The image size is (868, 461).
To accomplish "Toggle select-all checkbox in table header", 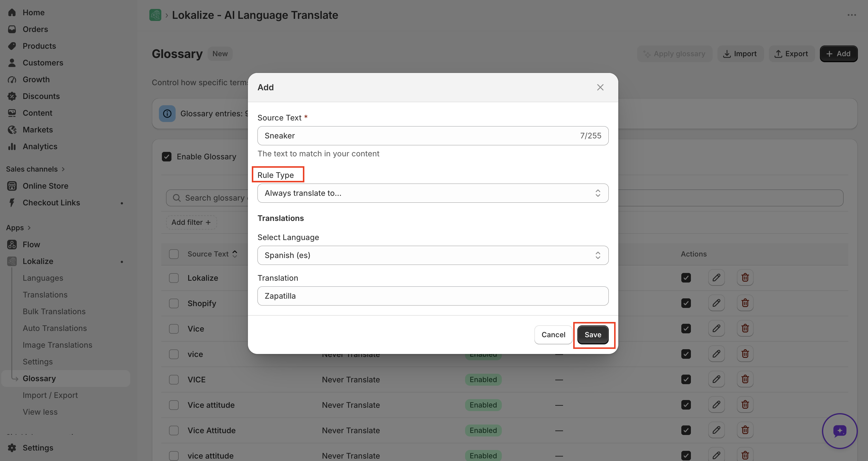I will 174,254.
